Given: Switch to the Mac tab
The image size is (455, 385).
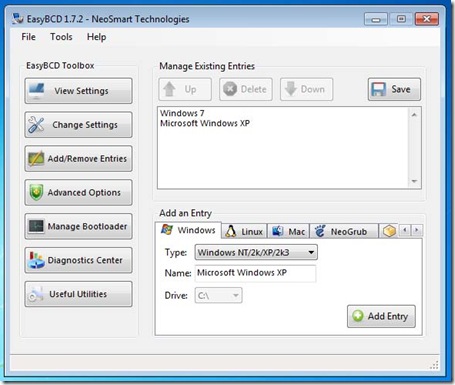Looking at the screenshot, I should pos(289,231).
